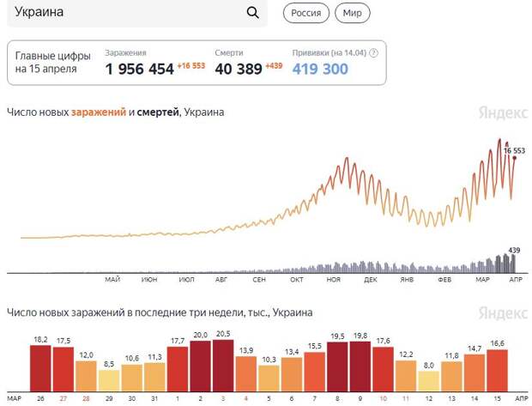
Task: Select the March 26 bar showing 18,2
Action: [x=40, y=368]
